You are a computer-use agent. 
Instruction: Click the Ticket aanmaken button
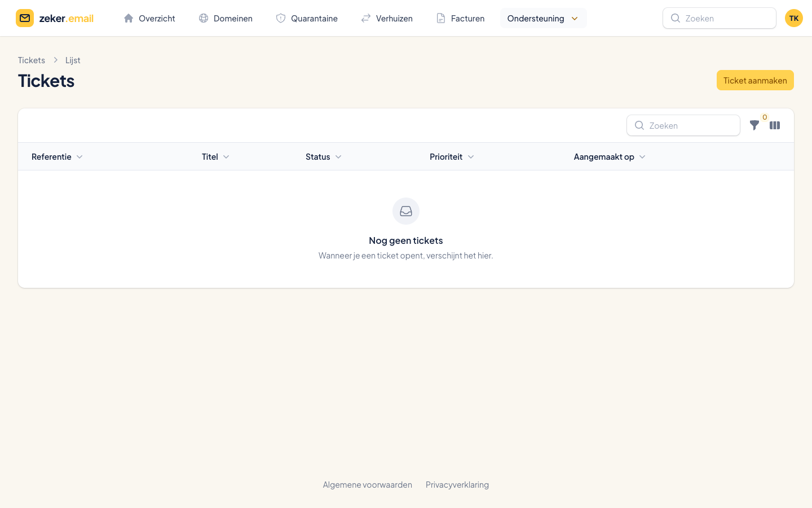tap(755, 80)
